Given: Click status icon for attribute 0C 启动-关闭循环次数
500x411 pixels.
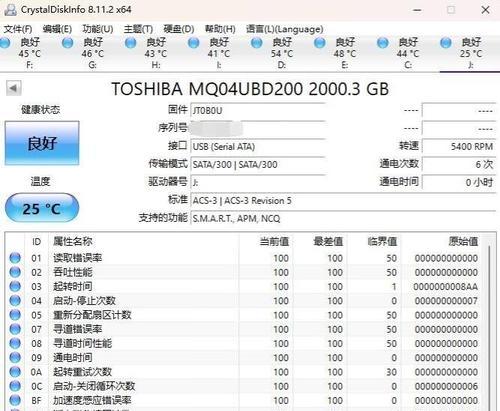Looking at the screenshot, I should [15, 386].
